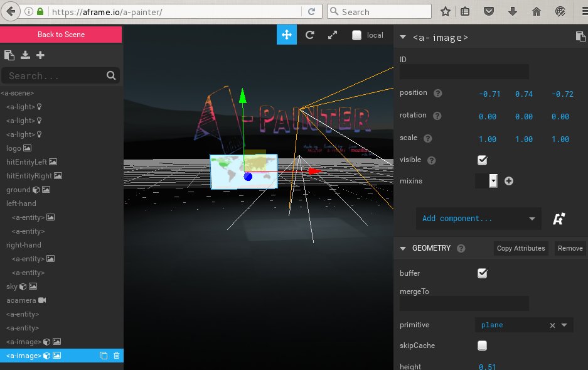Copy scene HTML to clipboard icon

pos(9,55)
